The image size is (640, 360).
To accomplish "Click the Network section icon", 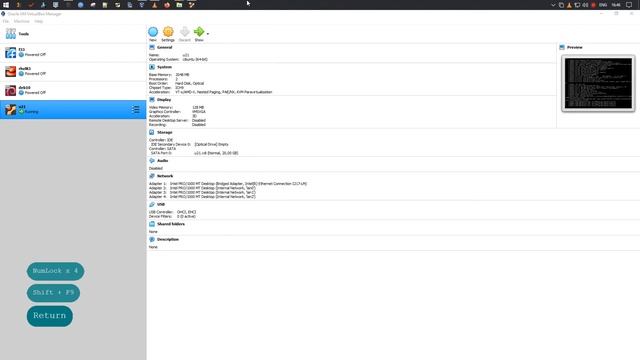I will tap(152, 176).
